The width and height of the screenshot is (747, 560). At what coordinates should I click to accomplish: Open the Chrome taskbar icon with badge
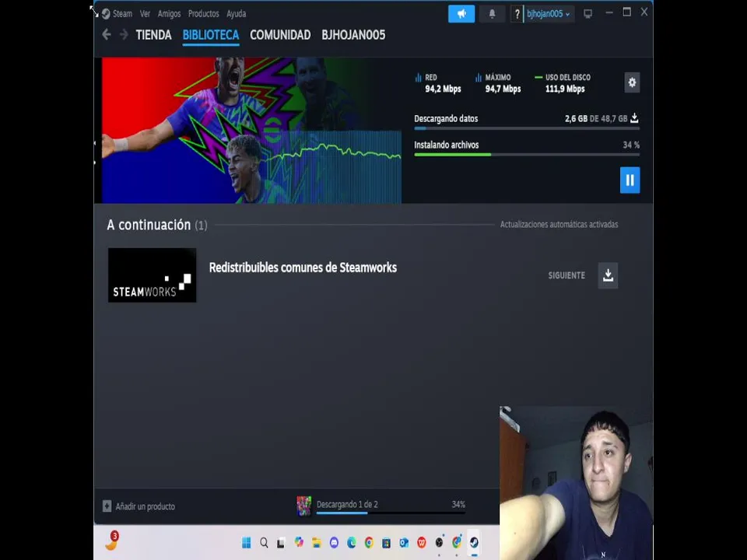pos(457,542)
